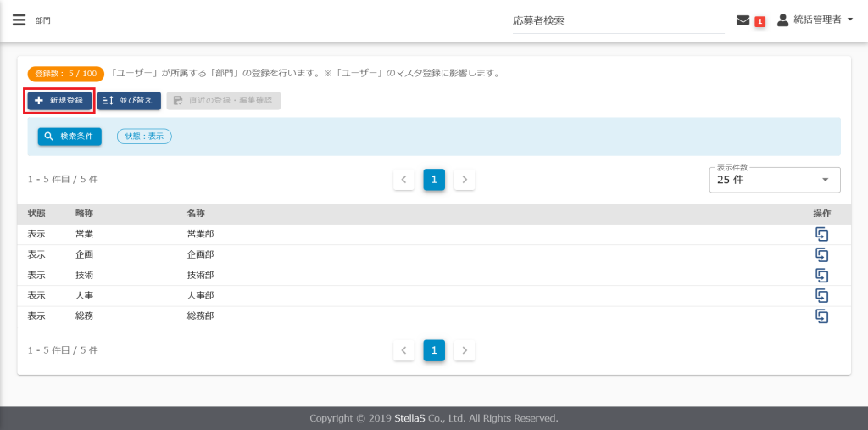This screenshot has height=430, width=868.
Task: Open the 検索条件 search conditions
Action: (x=70, y=137)
